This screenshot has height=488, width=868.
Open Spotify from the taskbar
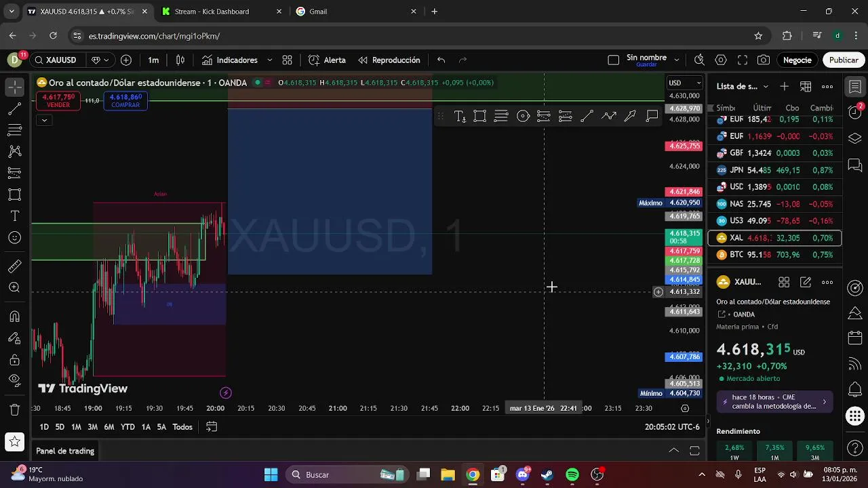[572, 474]
